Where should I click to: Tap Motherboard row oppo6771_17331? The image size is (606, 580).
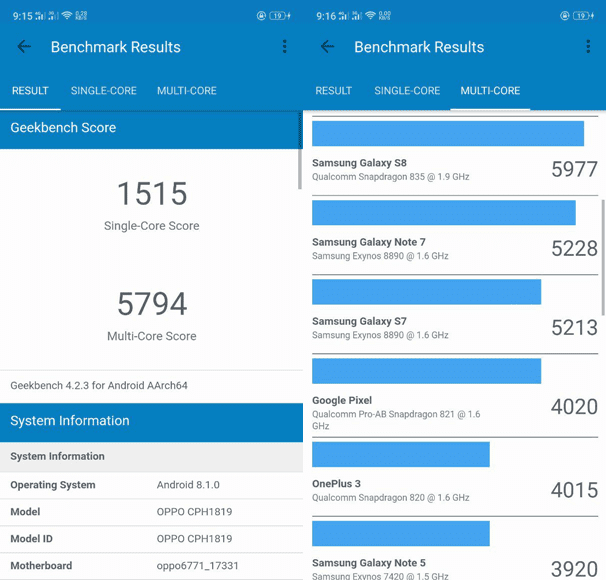coord(152,566)
